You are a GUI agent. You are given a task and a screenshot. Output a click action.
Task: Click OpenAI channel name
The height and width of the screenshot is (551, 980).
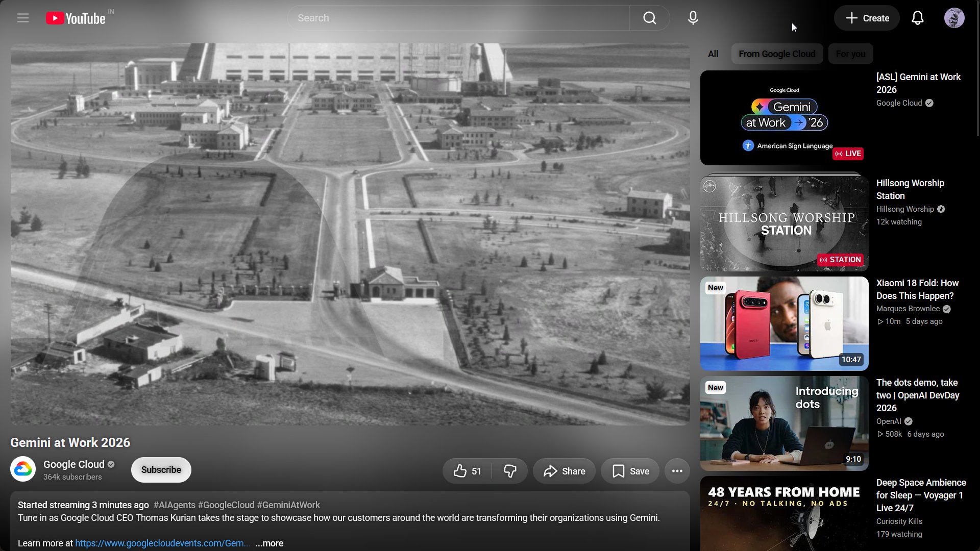(x=889, y=421)
